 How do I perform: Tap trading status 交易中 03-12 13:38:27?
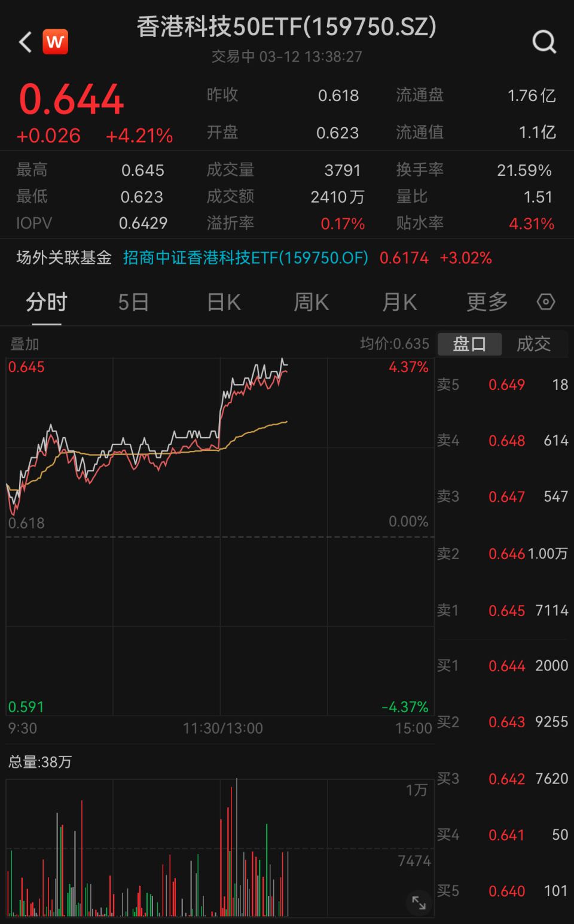tap(286, 57)
